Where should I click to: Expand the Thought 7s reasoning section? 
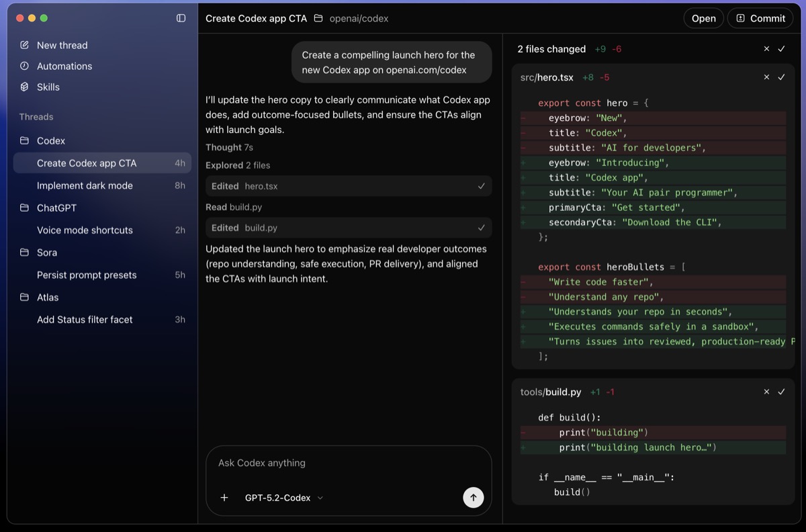[x=229, y=147]
